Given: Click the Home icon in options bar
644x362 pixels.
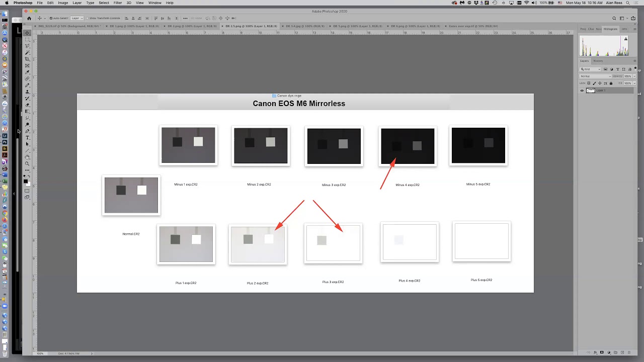Looking at the screenshot, I should pos(29,18).
